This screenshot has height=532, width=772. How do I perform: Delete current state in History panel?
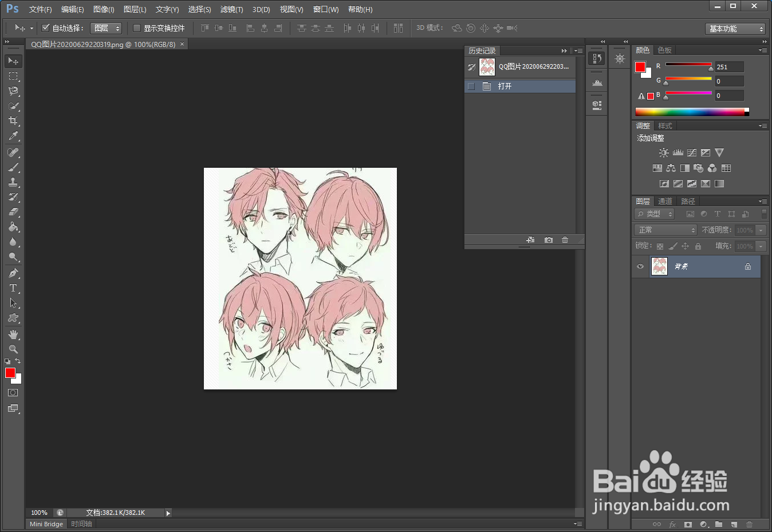tap(565, 240)
